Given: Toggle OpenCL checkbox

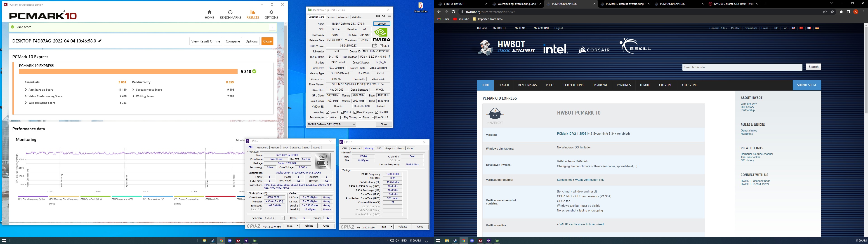Looking at the screenshot, I should (328, 112).
